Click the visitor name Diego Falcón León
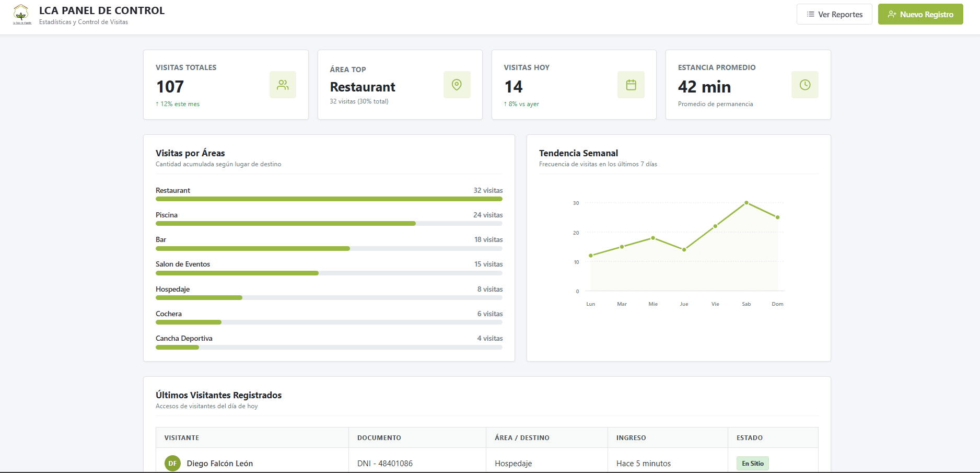 pos(220,464)
